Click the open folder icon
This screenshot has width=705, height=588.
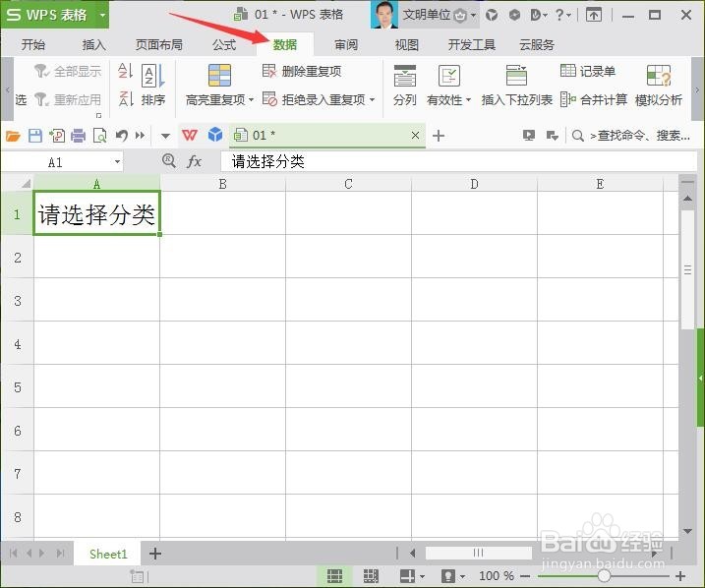(x=13, y=136)
